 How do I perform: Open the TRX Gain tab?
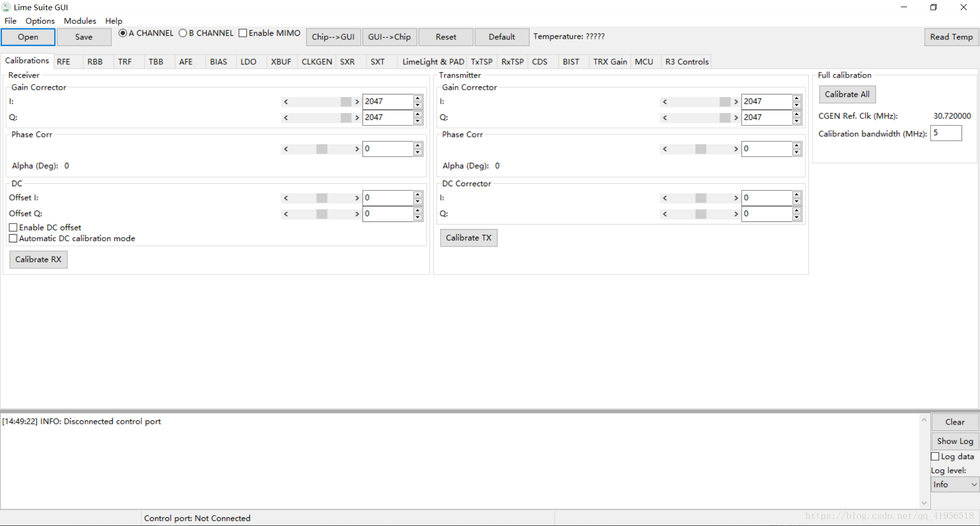tap(610, 62)
